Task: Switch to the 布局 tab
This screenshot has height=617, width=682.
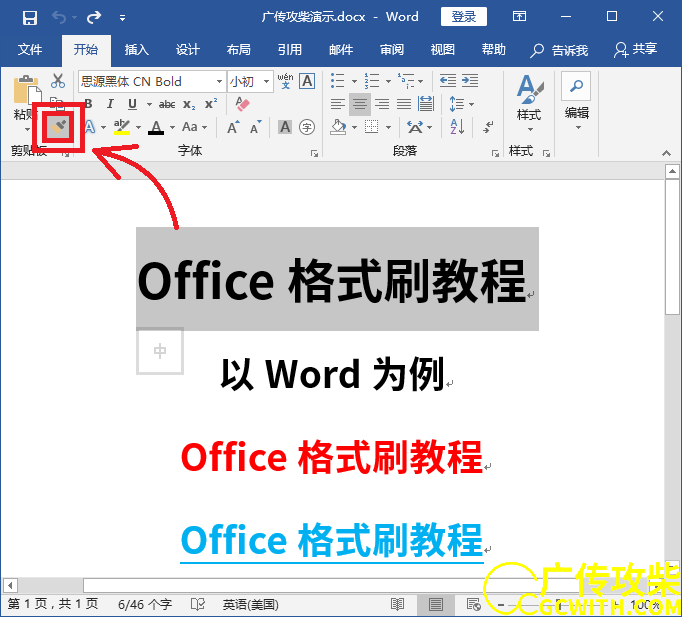Action: point(238,50)
